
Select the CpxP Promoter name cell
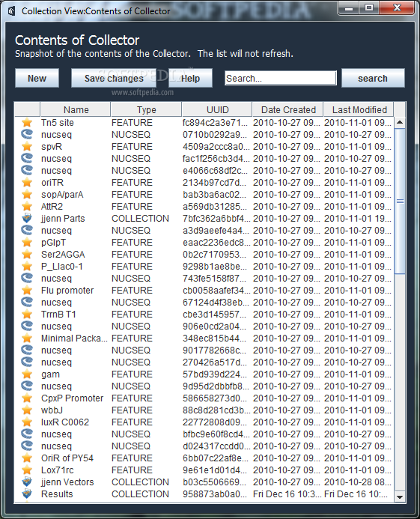pos(72,398)
